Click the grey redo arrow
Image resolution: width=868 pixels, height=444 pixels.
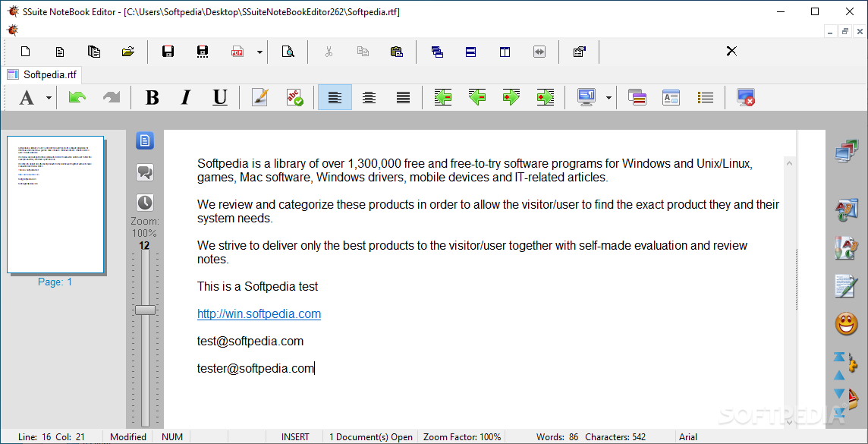[112, 97]
